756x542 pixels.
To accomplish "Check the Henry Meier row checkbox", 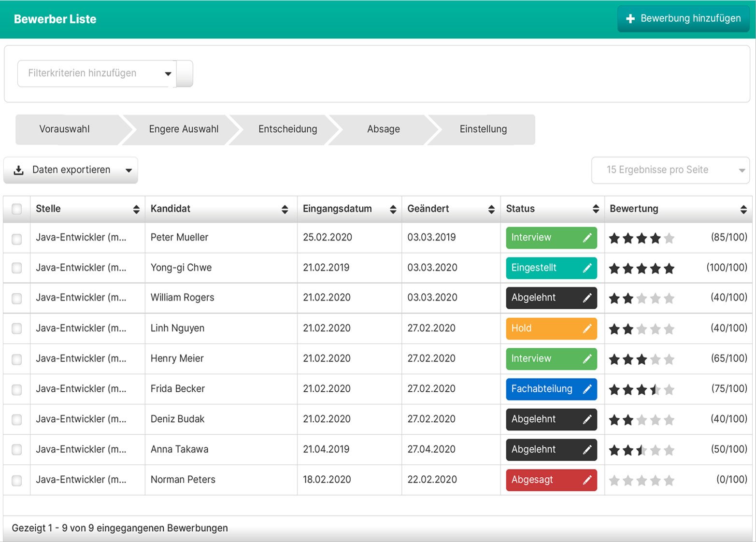I will (x=17, y=359).
